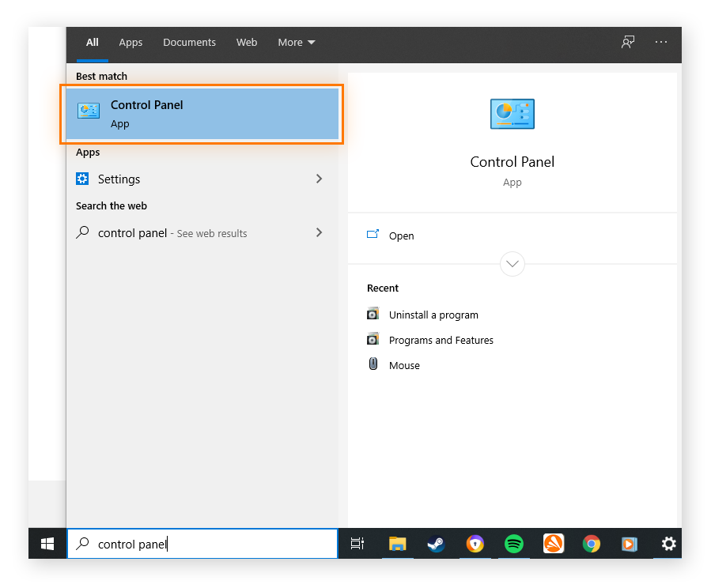Click the Control Panel icon in best match

pyautogui.click(x=89, y=111)
